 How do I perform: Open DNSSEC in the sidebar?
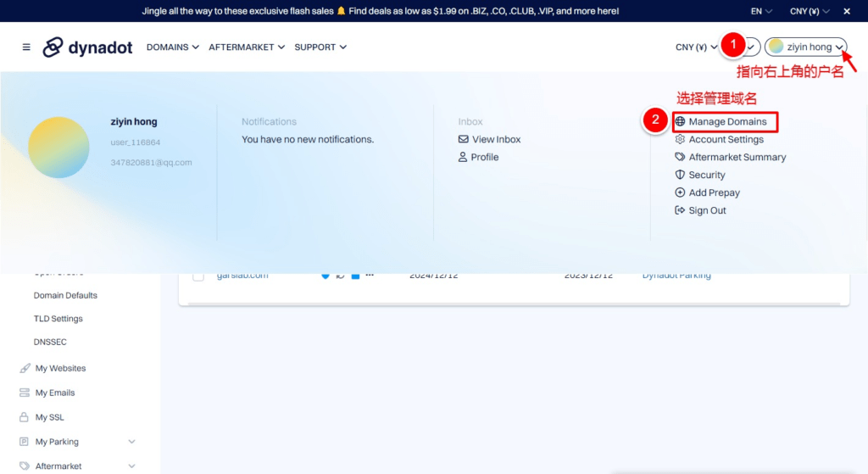pos(50,343)
